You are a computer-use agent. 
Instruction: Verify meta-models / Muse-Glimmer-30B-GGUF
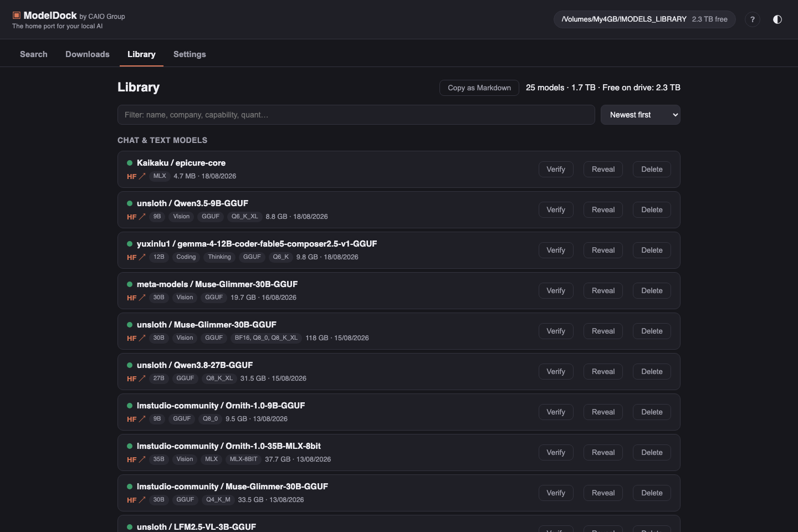tap(556, 291)
